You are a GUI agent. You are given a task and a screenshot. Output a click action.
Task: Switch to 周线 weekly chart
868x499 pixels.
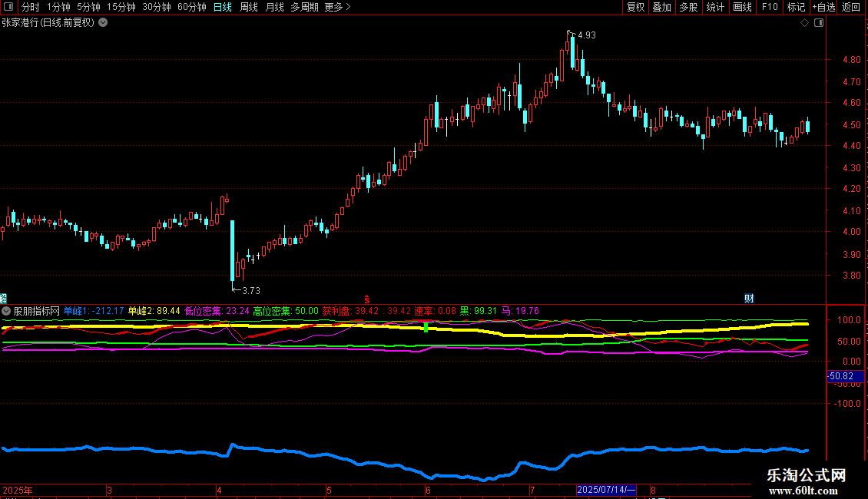coord(249,7)
